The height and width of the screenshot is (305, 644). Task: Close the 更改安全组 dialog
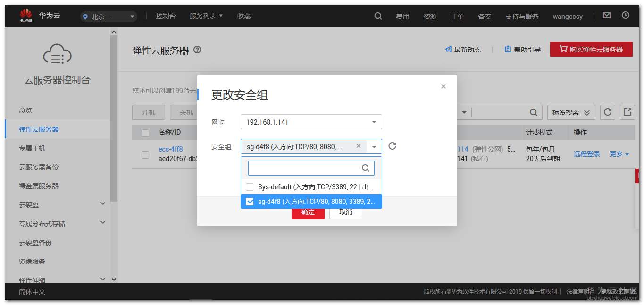(443, 86)
